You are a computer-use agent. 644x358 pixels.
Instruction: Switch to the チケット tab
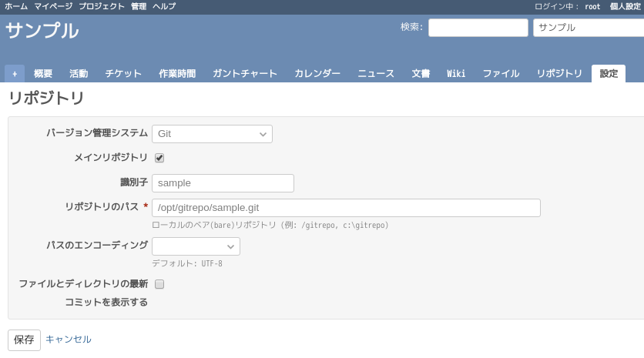pos(123,73)
